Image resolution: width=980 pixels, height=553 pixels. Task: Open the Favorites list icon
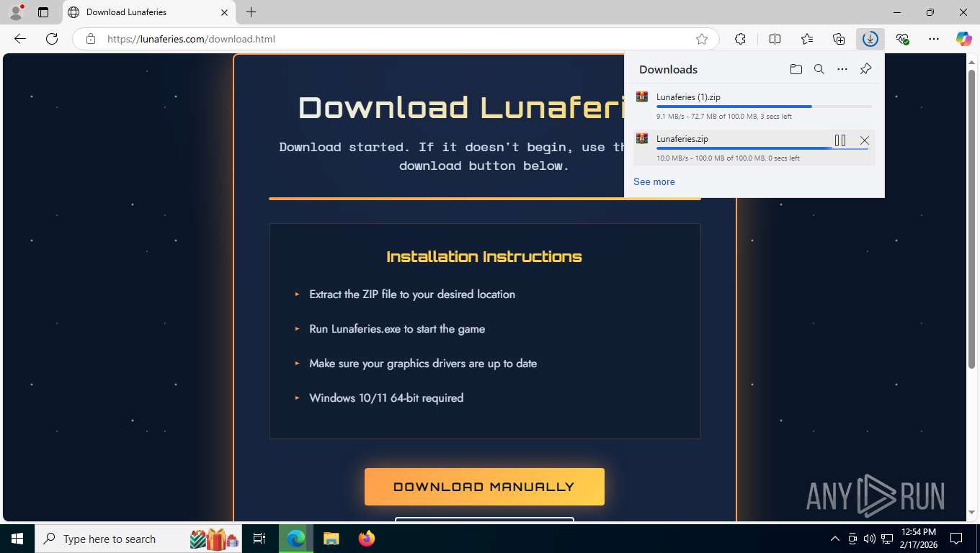click(x=806, y=39)
